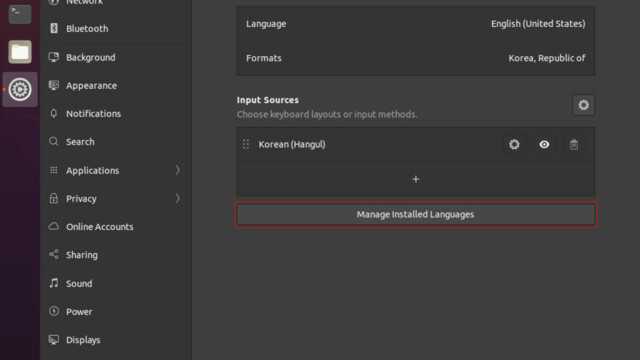Screen dimensions: 640x360
Task: Select Sharing in the sidebar
Action: pyautogui.click(x=116, y=255)
